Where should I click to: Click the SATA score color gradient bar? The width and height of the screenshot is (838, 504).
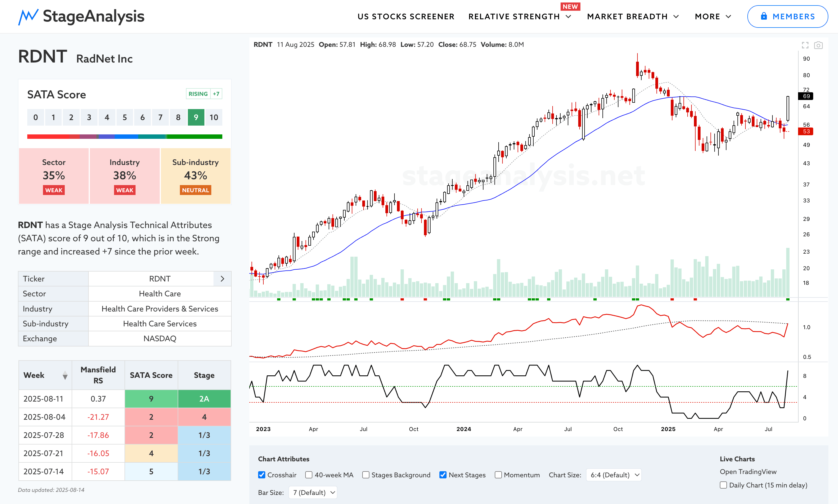(x=125, y=137)
